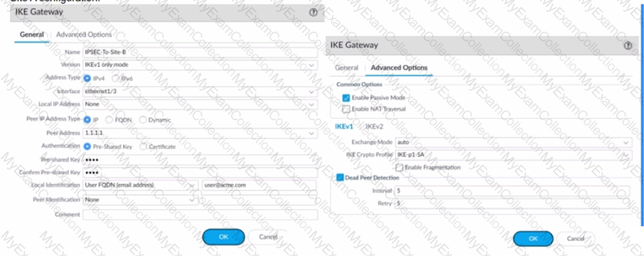Click into the Peer Address field showing 1.1.1.1
Viewport: 644px width, 256px height.
click(200, 133)
